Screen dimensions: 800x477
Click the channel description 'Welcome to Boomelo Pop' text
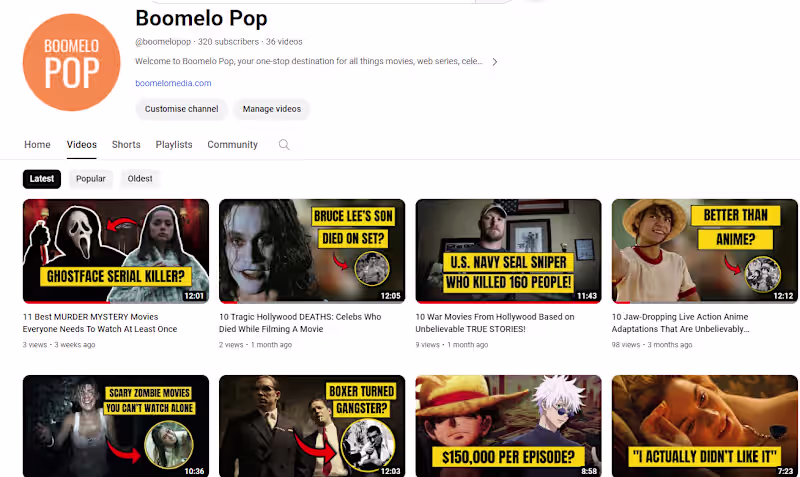[309, 61]
